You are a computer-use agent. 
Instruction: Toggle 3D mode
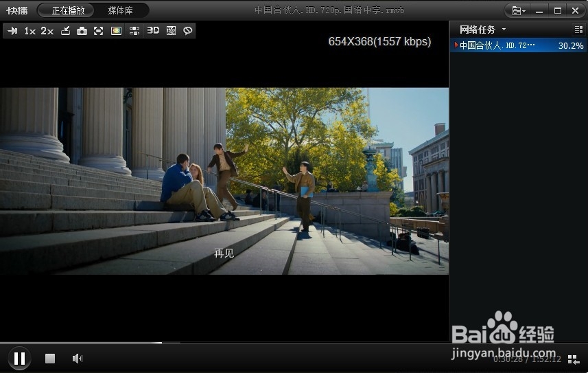[x=153, y=30]
